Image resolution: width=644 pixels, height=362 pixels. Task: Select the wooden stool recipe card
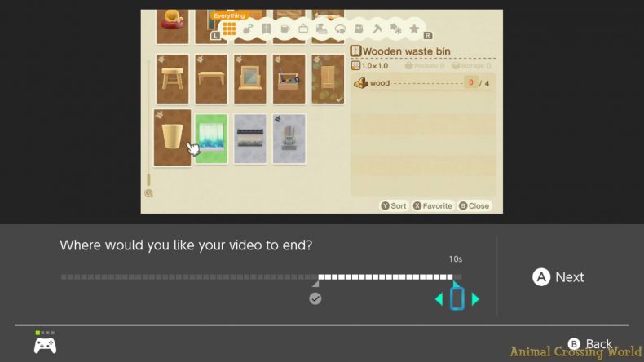[173, 79]
